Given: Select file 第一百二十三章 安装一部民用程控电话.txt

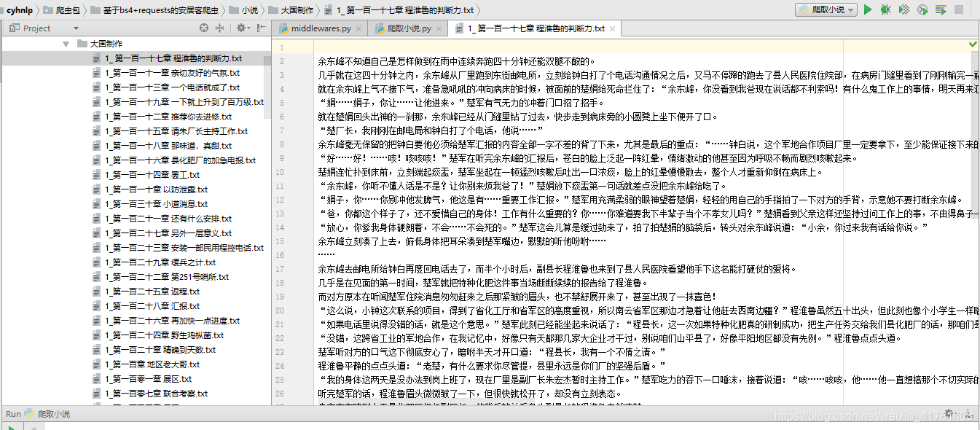Looking at the screenshot, I should coord(179,248).
